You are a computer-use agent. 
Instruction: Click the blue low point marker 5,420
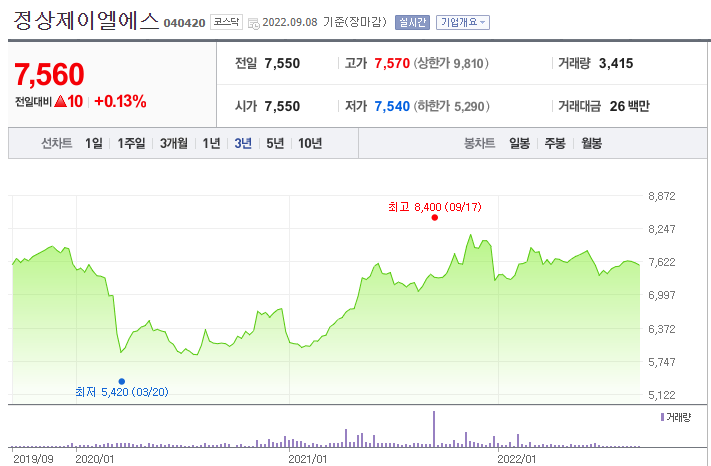pyautogui.click(x=122, y=381)
